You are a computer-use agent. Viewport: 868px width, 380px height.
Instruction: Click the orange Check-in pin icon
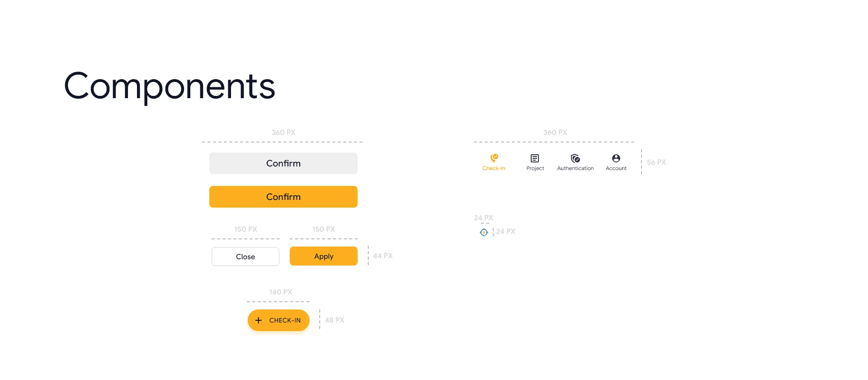point(494,158)
